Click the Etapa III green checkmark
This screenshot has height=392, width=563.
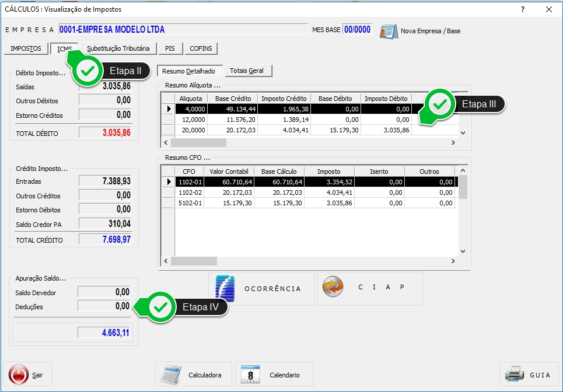tap(442, 104)
